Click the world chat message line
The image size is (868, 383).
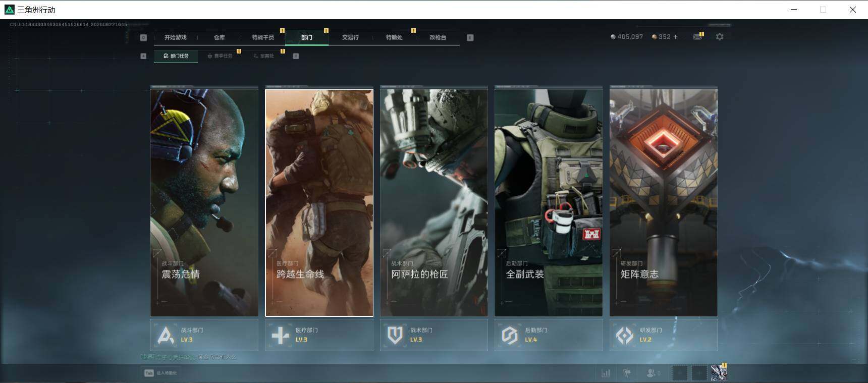point(188,357)
